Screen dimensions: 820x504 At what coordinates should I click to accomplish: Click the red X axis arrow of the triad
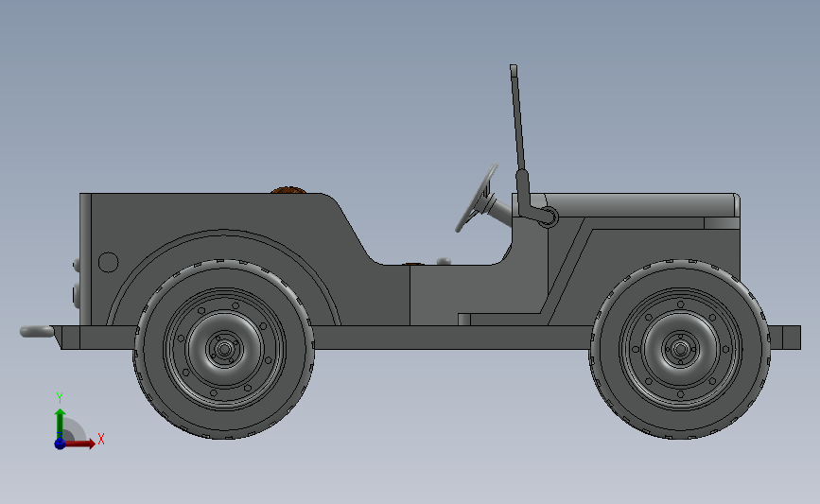(x=81, y=443)
